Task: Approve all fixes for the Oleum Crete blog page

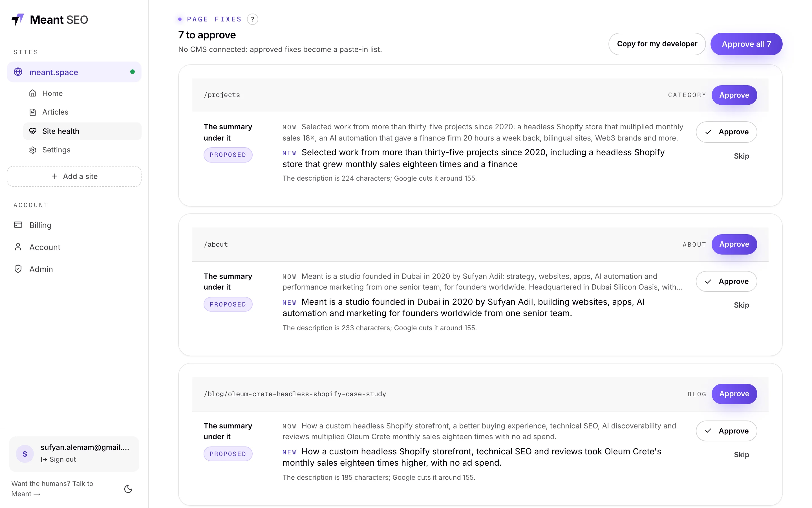Action: pyautogui.click(x=734, y=394)
